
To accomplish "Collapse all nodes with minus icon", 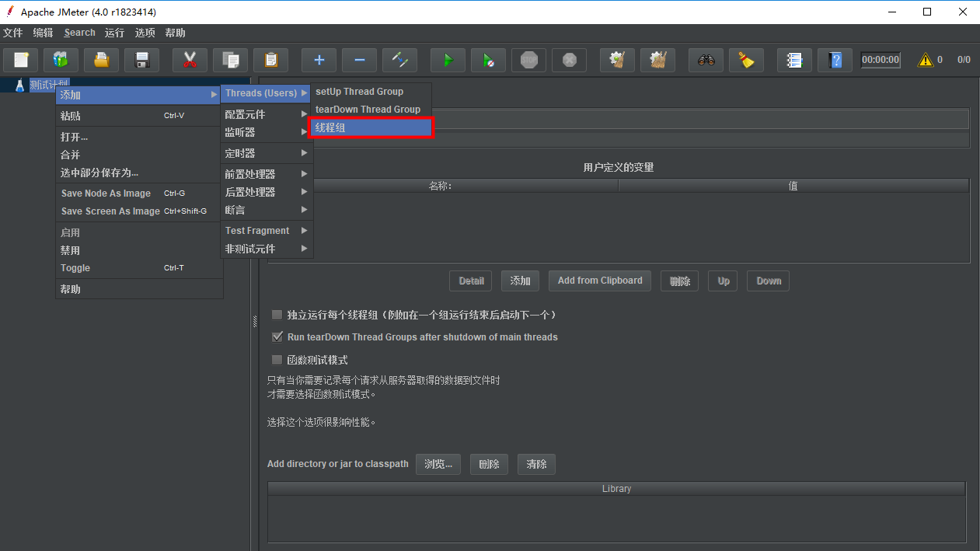I will pos(359,60).
